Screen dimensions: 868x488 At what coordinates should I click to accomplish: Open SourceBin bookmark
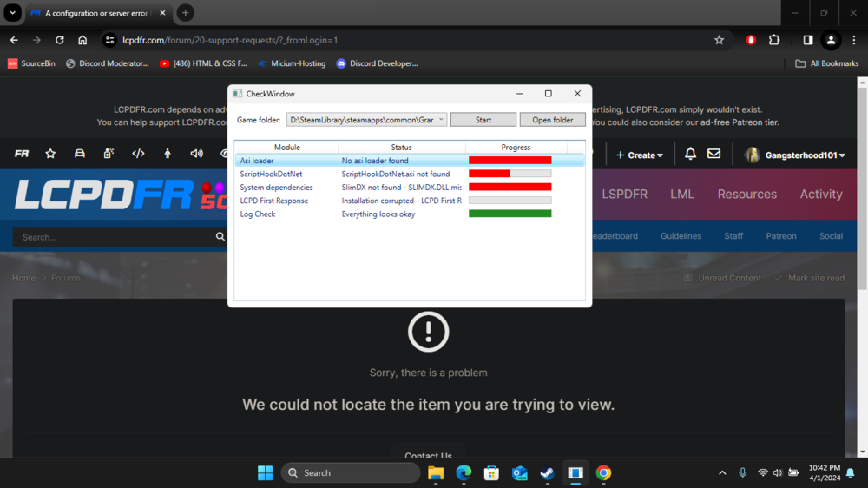tap(31, 63)
